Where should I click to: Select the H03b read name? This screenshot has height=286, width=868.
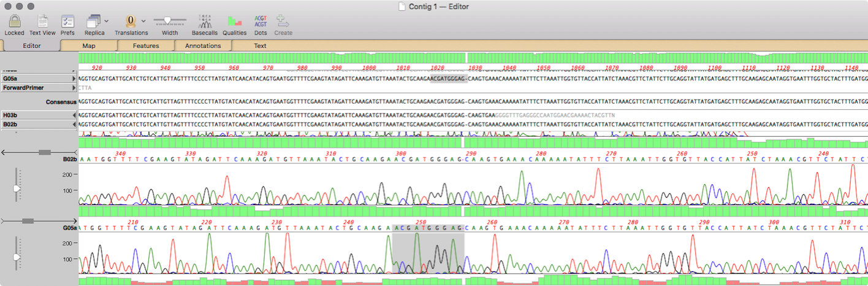(37, 115)
